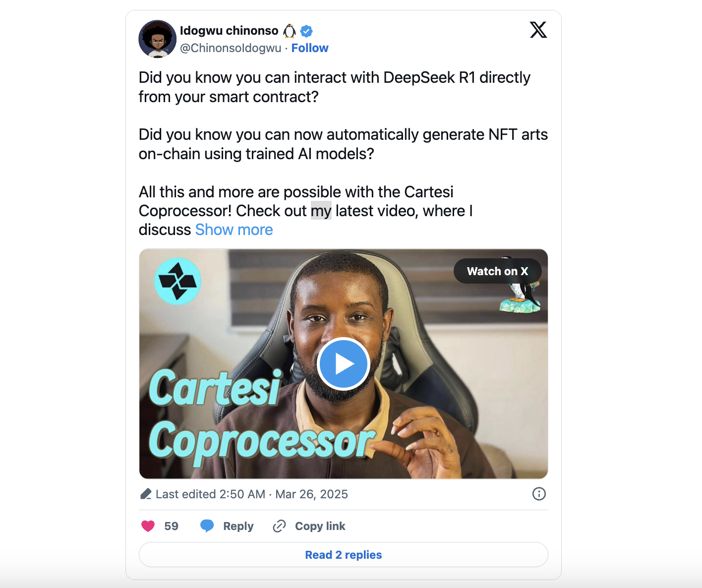Image resolution: width=702 pixels, height=588 pixels.
Task: Open the X logo in the tweet corner
Action: tap(538, 30)
